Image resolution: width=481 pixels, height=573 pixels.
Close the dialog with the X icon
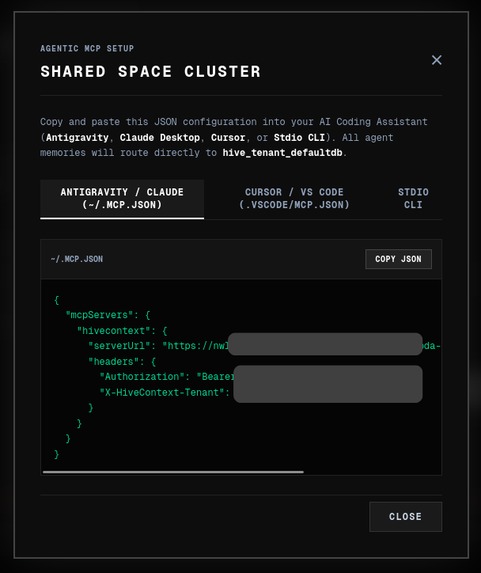436,60
